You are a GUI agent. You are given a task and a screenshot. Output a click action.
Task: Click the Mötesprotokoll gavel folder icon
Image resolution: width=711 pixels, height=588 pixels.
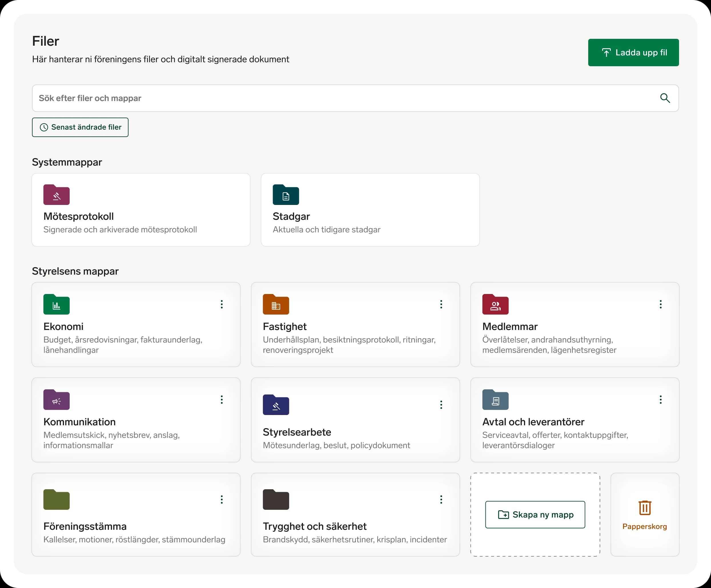[x=57, y=195]
